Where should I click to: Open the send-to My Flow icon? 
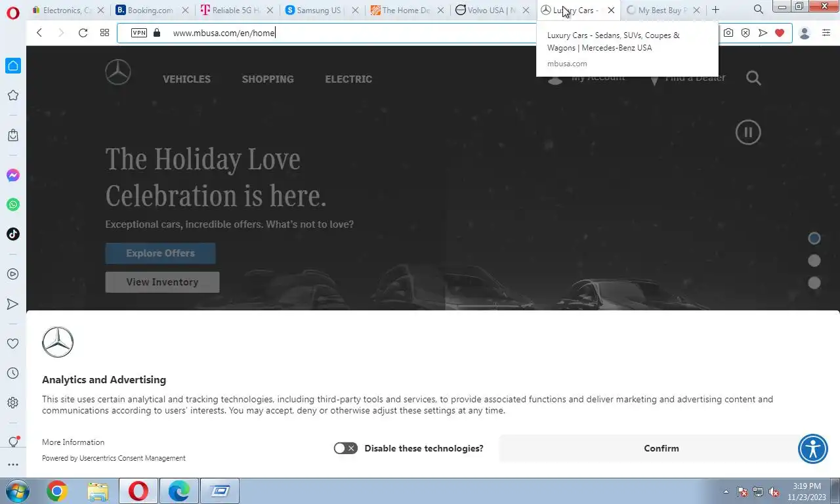click(763, 33)
